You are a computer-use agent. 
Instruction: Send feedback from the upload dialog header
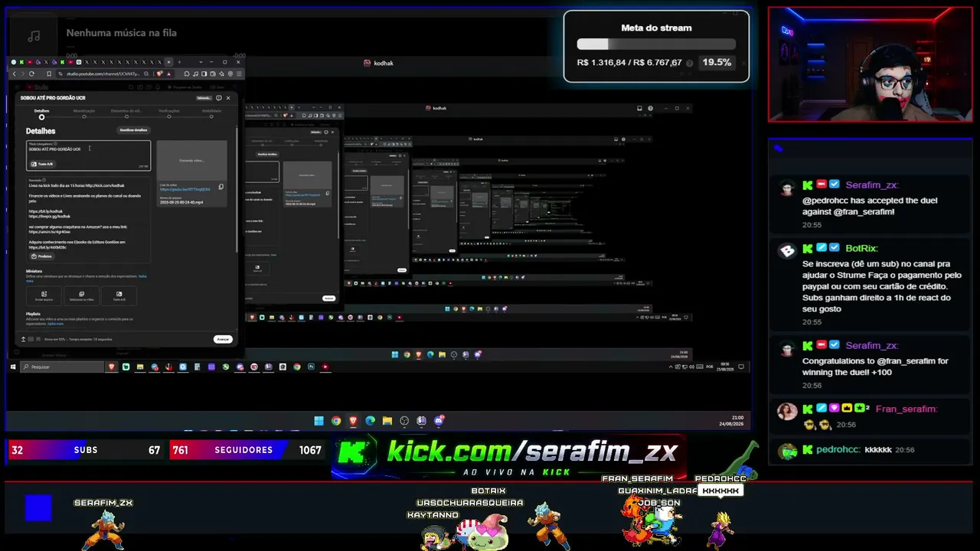(218, 98)
